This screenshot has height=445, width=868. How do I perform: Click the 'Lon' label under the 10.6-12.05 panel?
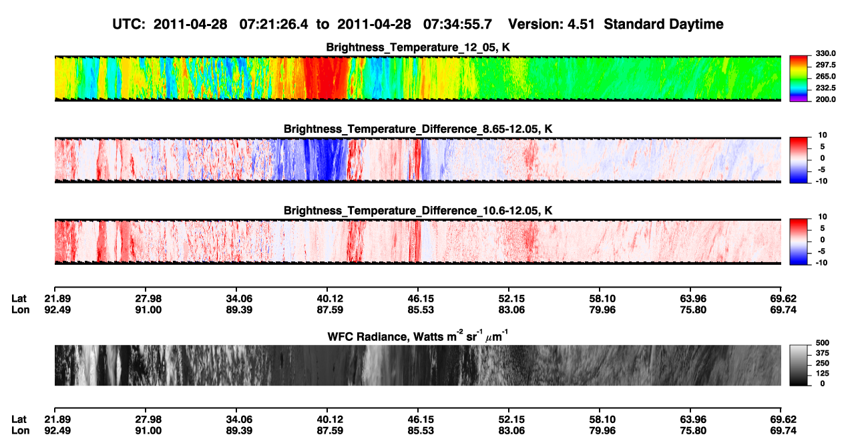[x=20, y=309]
